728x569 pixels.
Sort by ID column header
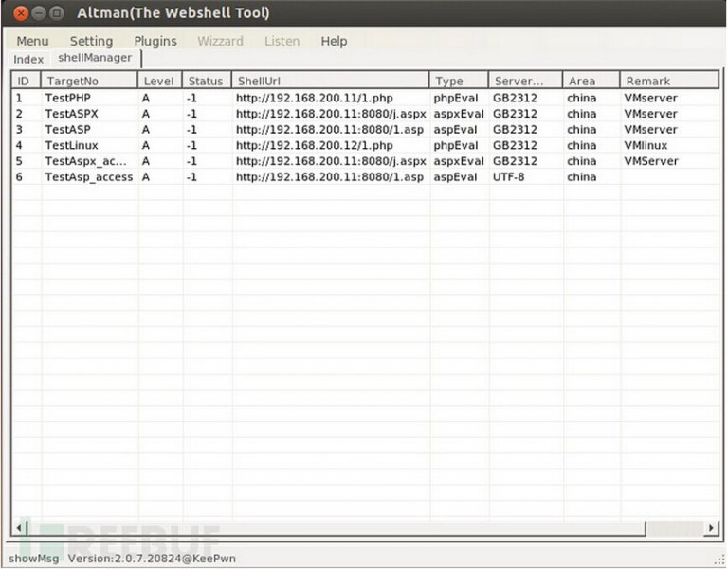[x=27, y=81]
